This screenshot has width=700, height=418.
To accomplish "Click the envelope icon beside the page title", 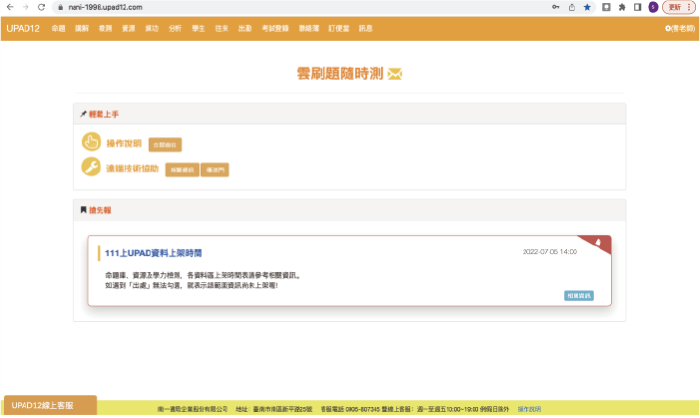I will (x=394, y=74).
